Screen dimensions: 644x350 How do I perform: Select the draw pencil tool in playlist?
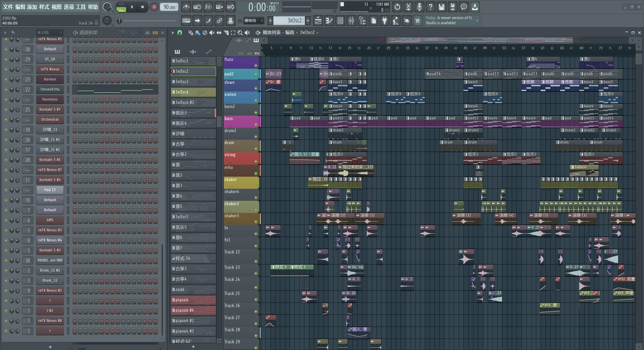[190, 33]
